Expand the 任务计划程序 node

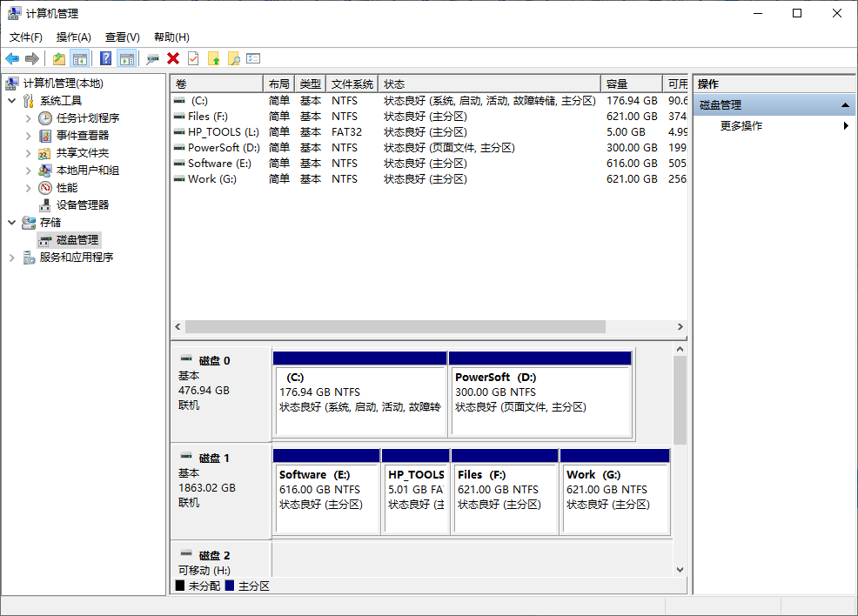[29, 118]
